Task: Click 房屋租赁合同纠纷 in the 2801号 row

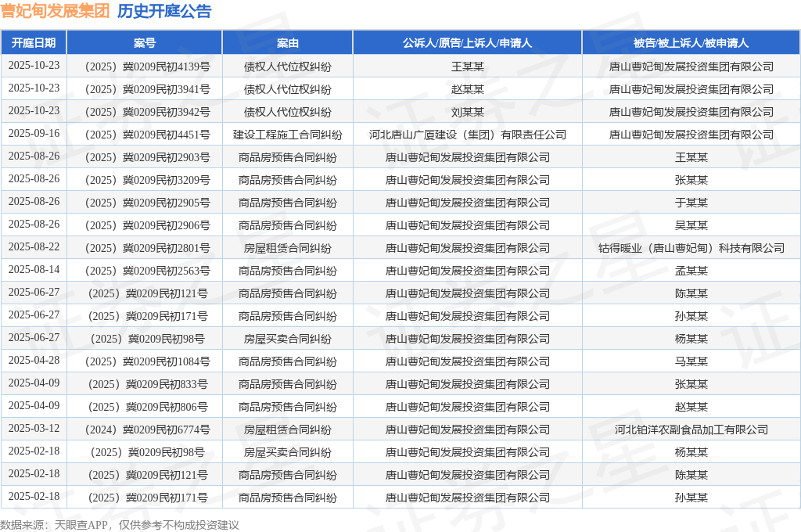Action: click(288, 248)
